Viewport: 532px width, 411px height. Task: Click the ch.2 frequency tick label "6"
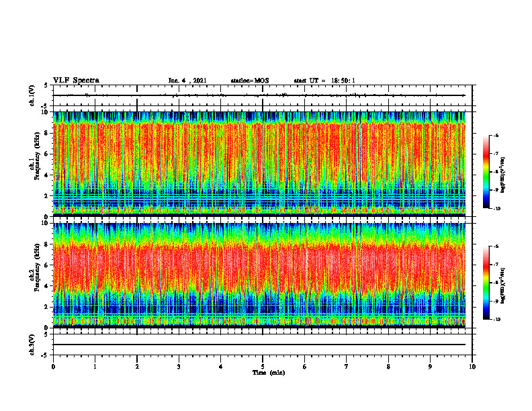point(47,265)
